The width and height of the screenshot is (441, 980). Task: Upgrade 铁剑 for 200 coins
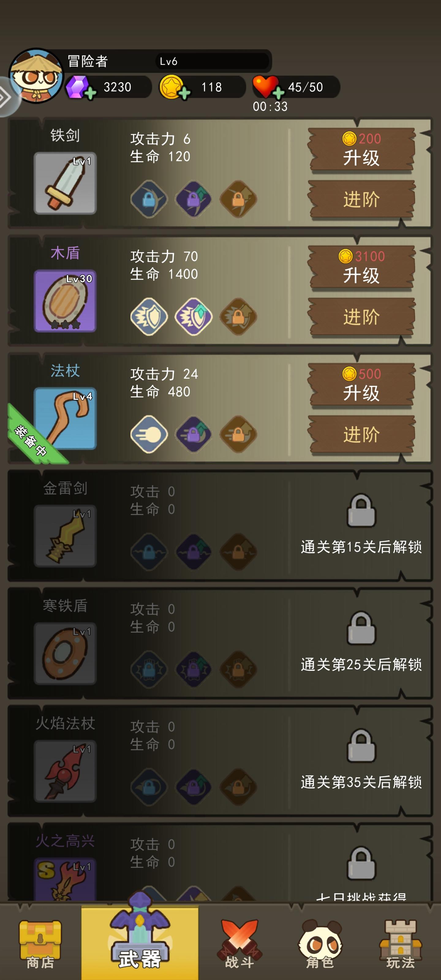[x=361, y=150]
